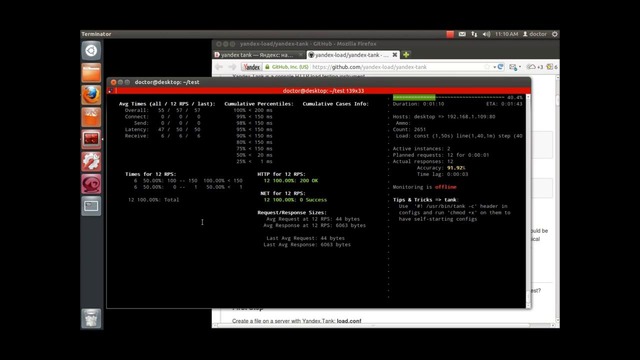Open the session power gear menu
The image size is (640, 360).
(x=555, y=34)
